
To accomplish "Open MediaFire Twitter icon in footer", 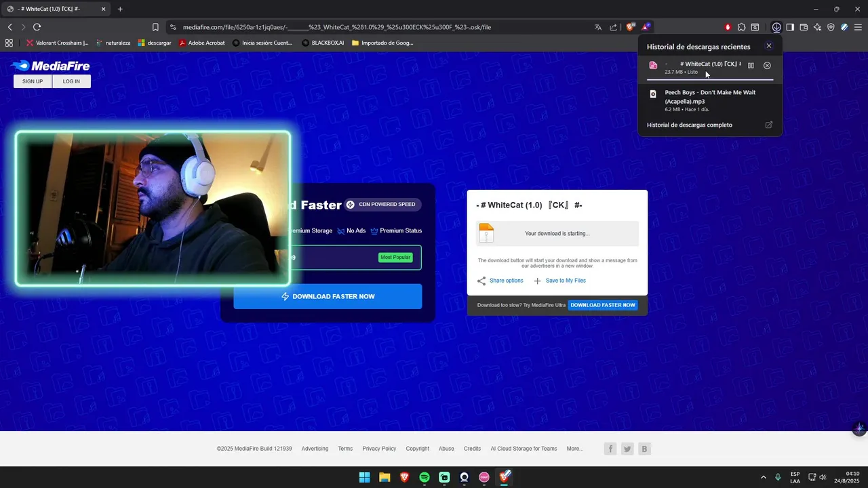I will 627,449.
